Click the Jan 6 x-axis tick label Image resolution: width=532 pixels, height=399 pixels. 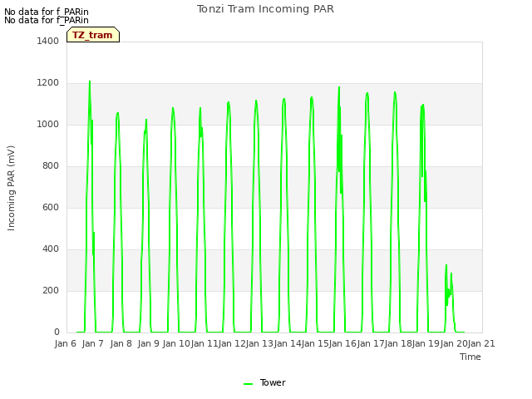coord(65,343)
